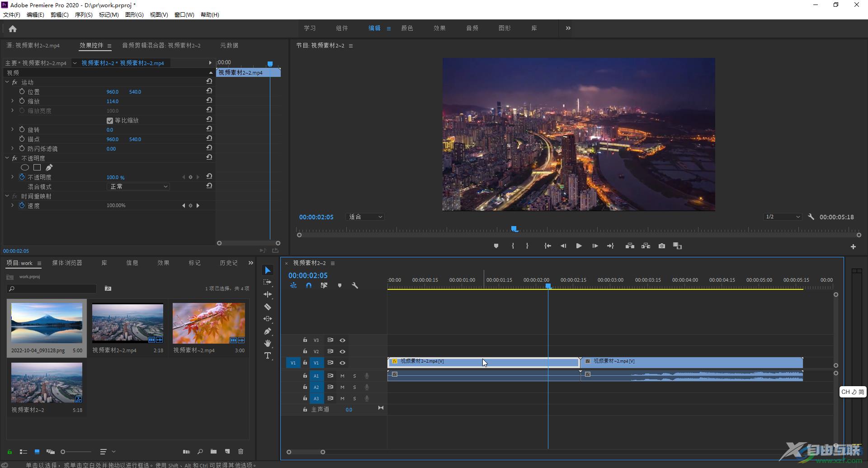Image resolution: width=868 pixels, height=468 pixels.
Task: Open zoom level Fit dropdown
Action: 365,217
